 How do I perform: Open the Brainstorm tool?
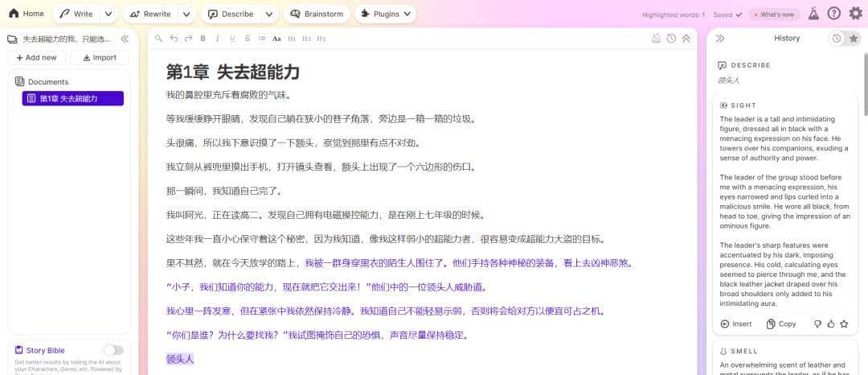(x=317, y=14)
